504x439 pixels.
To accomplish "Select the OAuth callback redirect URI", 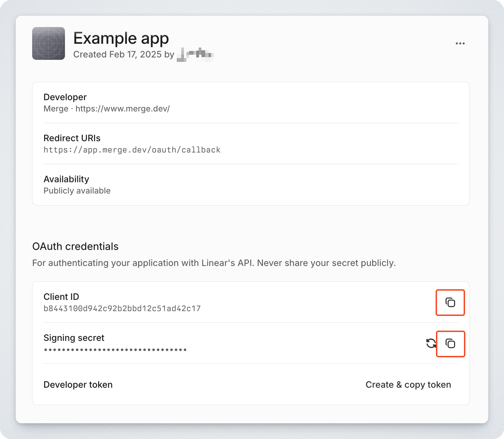I will pos(132,150).
